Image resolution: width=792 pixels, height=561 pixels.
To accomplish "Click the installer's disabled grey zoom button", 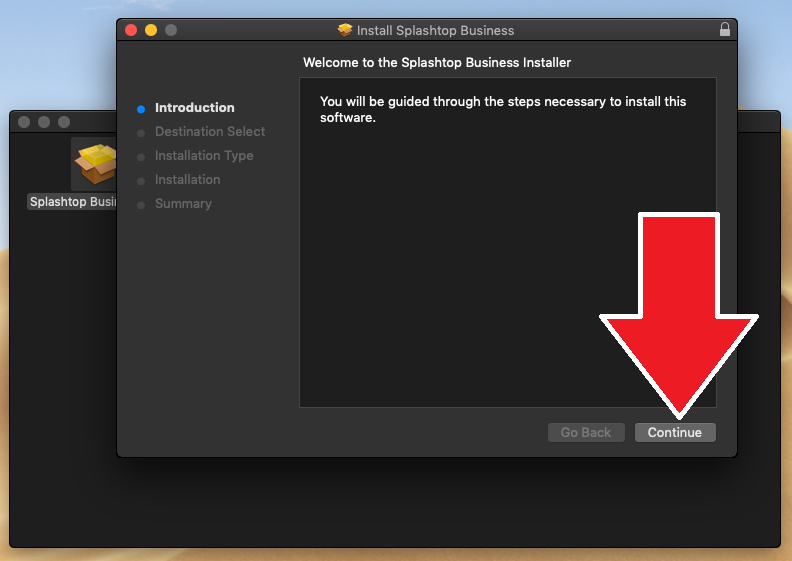I will pyautogui.click(x=171, y=30).
